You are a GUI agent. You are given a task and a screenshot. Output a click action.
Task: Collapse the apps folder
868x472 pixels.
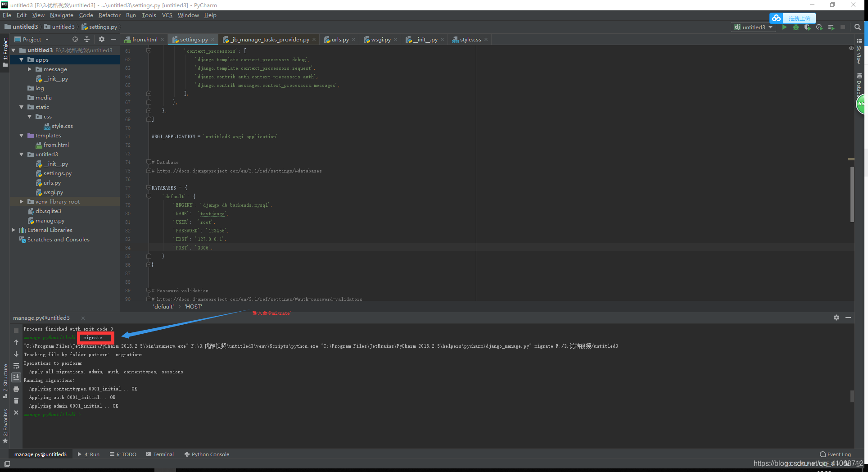[x=21, y=60]
